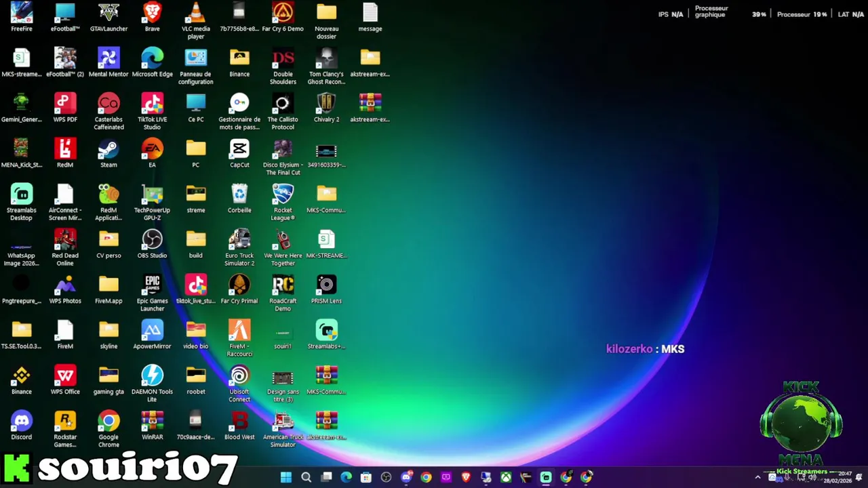868x488 pixels.
Task: Open PRISM Lens desktop shortcut
Action: click(326, 290)
